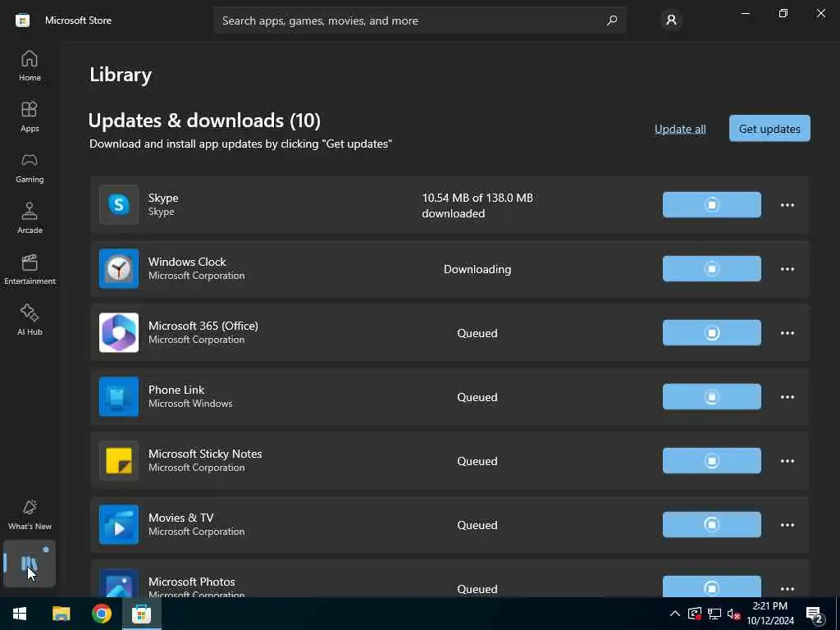Click the Windows Clock app icon
The width and height of the screenshot is (840, 630).
[x=119, y=268]
